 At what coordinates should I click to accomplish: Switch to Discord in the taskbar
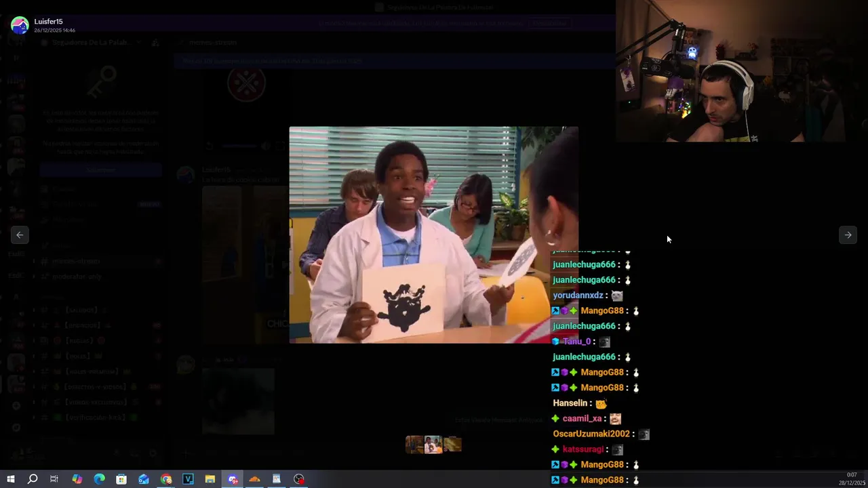pyautogui.click(x=233, y=479)
